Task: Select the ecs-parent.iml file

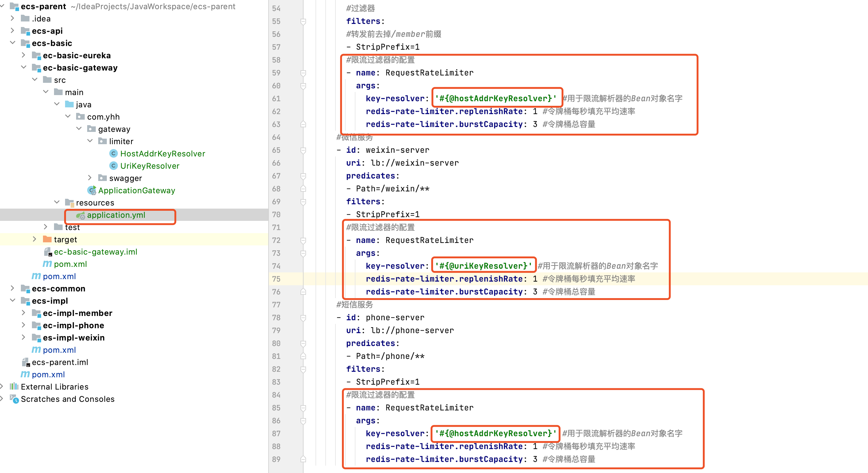Action: [60, 362]
